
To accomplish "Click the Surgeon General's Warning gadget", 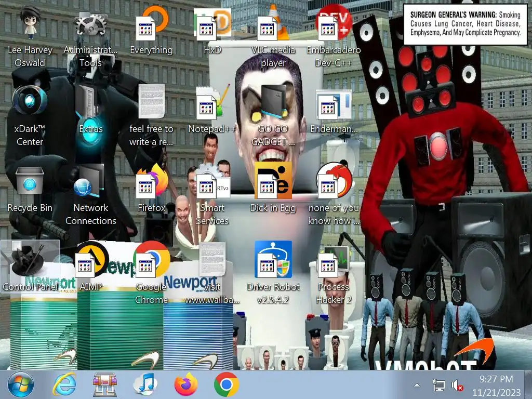I will pyautogui.click(x=465, y=24).
